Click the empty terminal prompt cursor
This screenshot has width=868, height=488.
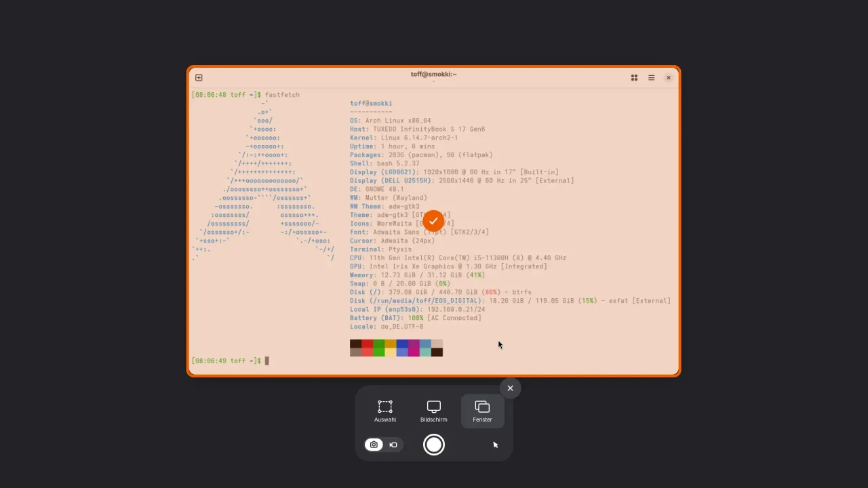click(267, 361)
